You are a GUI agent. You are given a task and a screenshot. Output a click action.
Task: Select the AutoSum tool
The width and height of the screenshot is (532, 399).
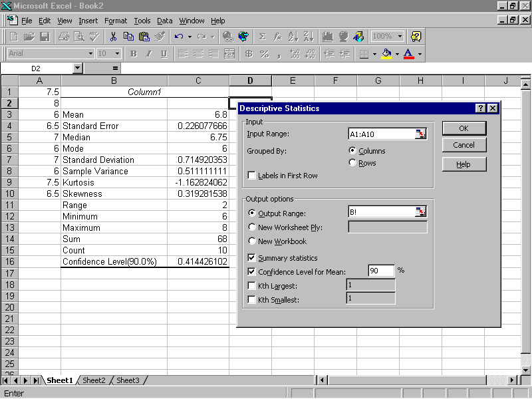pos(262,37)
